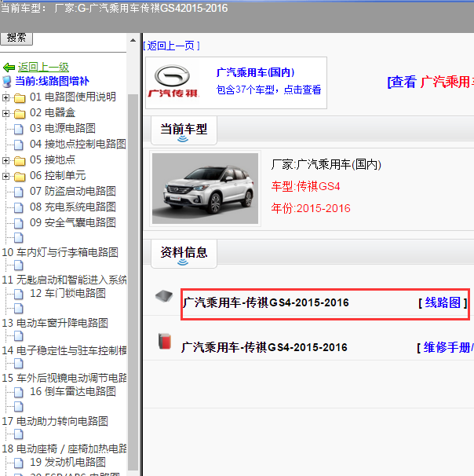Viewport: 474px width, 476px height.
Task: Open 04 接地点控制电路图 tree item
Action: [78, 145]
